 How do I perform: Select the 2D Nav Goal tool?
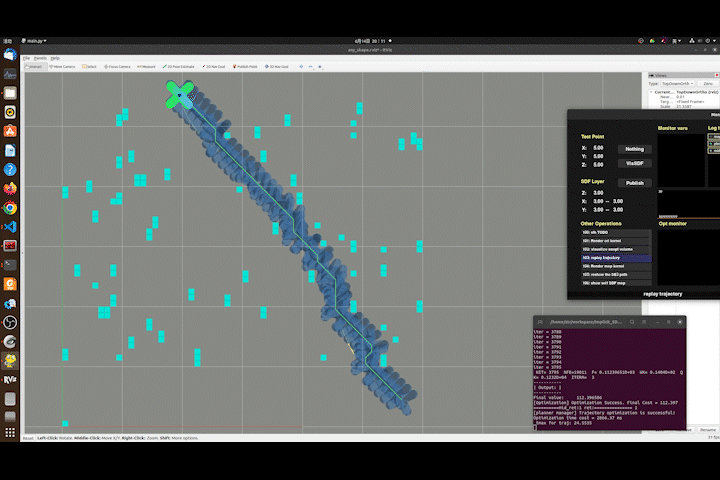pos(214,67)
